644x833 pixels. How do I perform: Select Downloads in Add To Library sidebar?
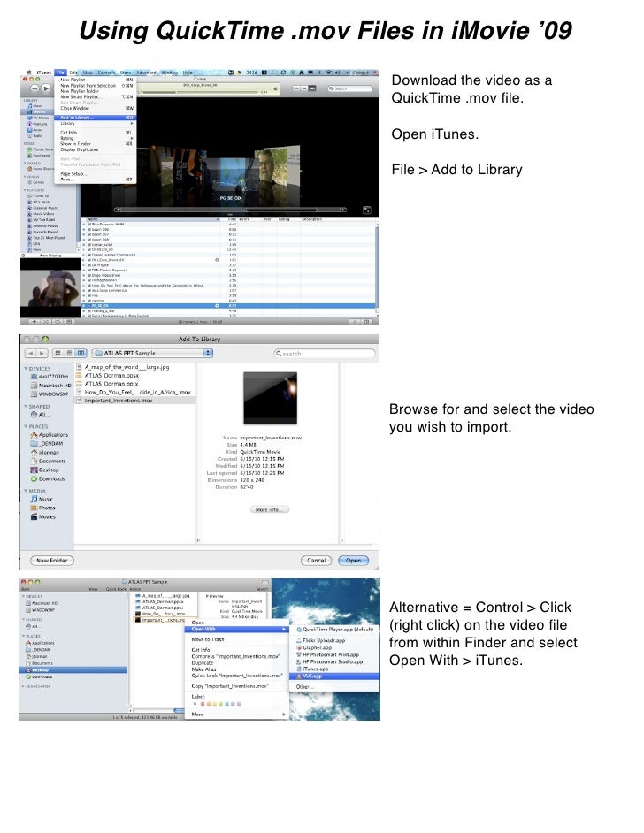(x=48, y=478)
